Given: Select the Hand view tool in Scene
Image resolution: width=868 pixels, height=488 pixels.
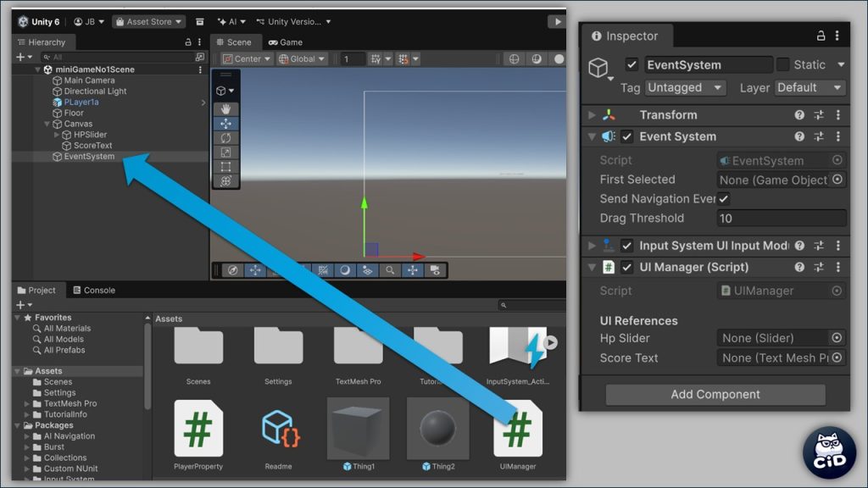Looking at the screenshot, I should 225,108.
